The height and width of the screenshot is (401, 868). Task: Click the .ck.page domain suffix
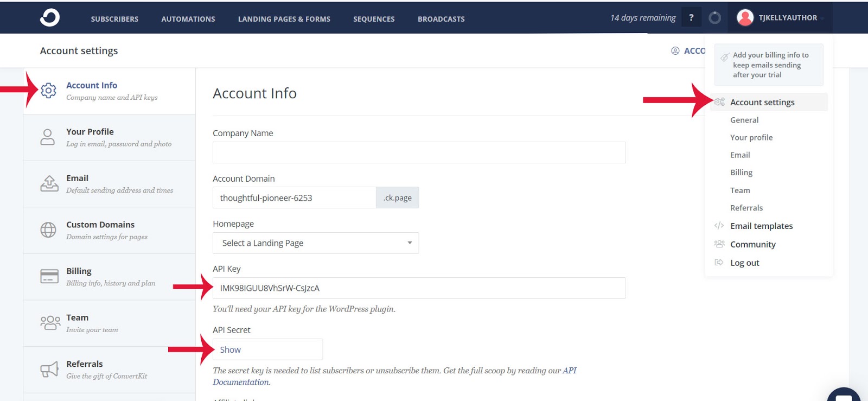398,198
